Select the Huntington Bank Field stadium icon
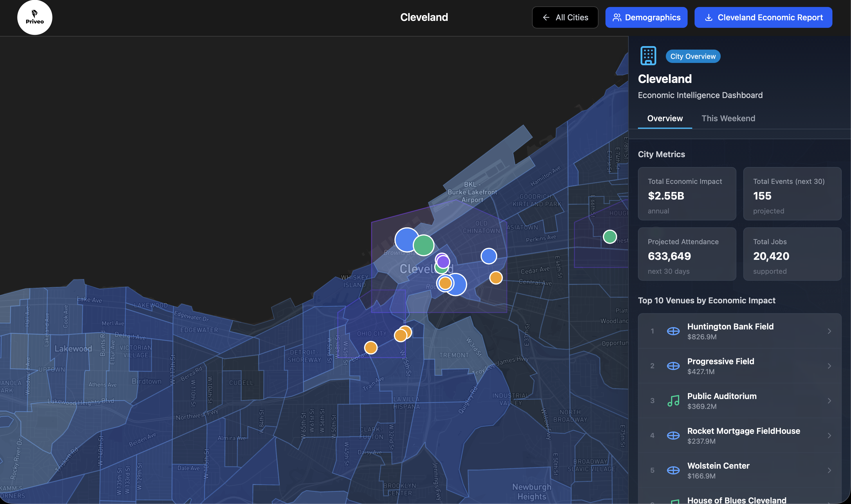The width and height of the screenshot is (851, 504). coord(674,331)
